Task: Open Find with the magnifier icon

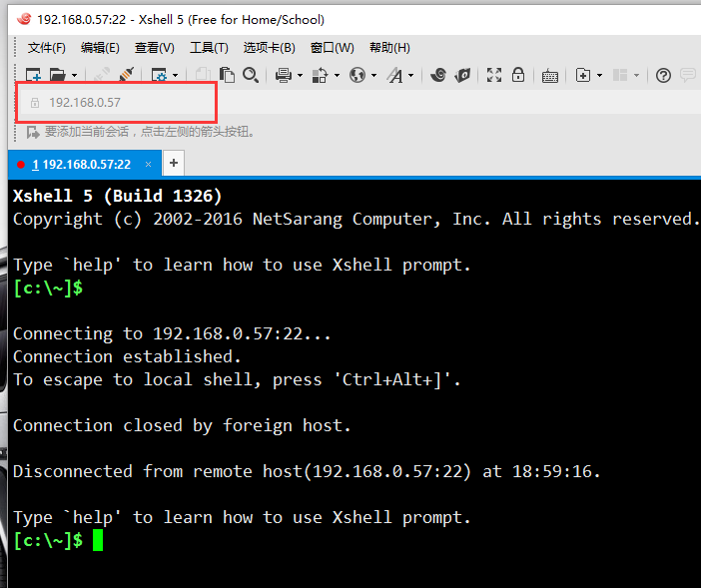Action: pos(251,75)
